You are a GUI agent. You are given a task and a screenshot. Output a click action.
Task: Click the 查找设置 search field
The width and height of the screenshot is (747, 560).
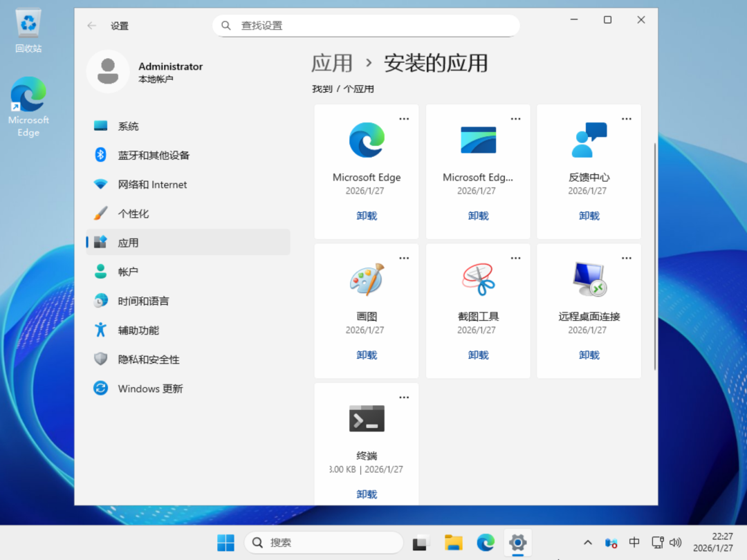point(366,26)
